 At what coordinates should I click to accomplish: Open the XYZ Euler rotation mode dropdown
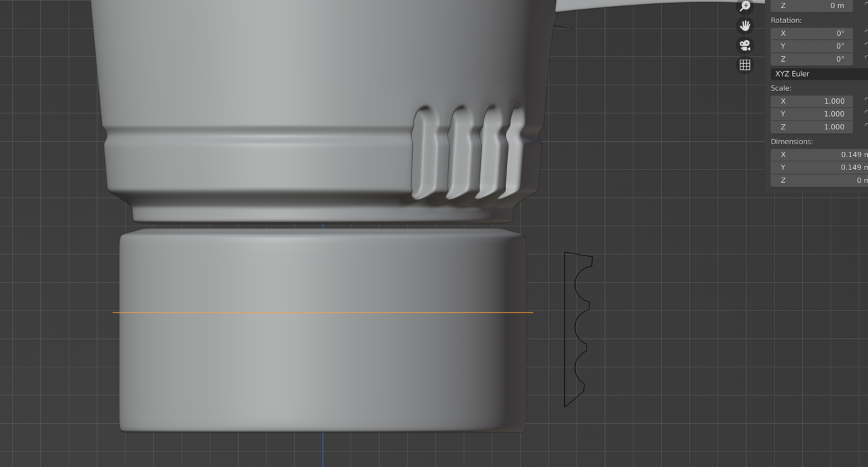(819, 73)
